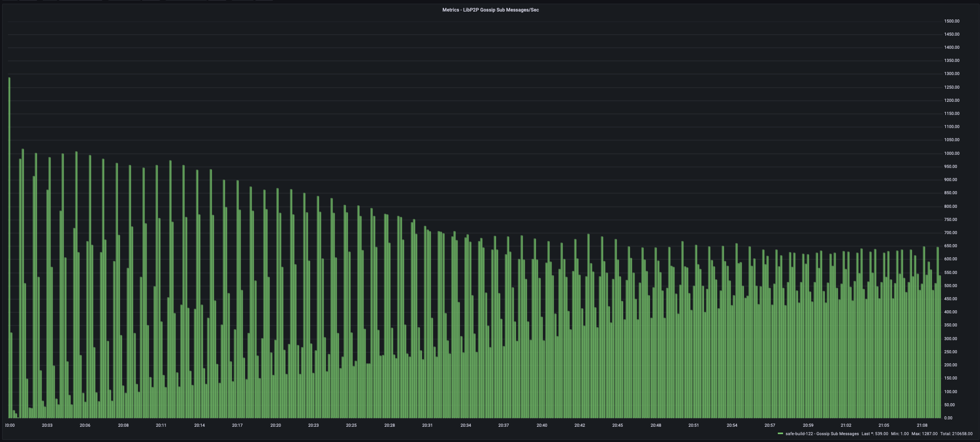Click the 21:08 time axis label
This screenshot has width=980, height=442.
pyautogui.click(x=922, y=425)
